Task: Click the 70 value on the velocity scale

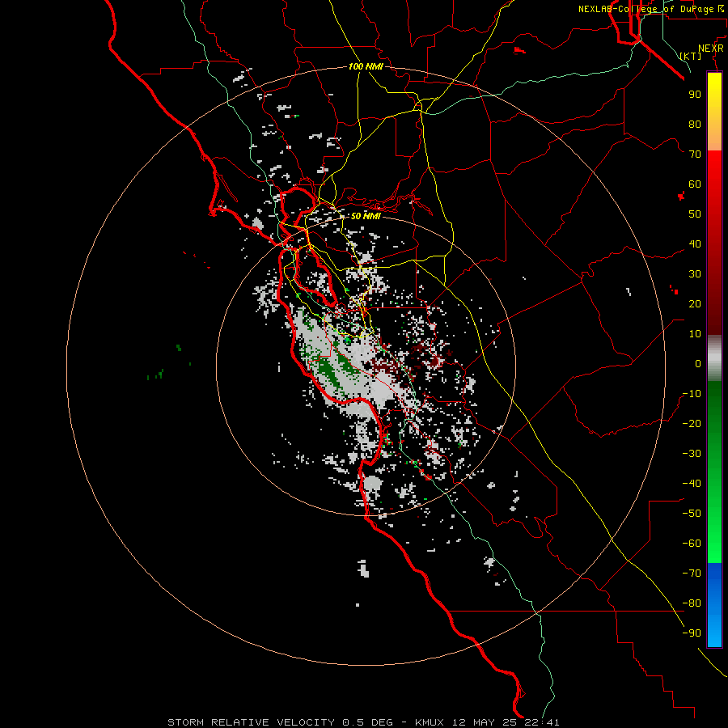Action: pyautogui.click(x=695, y=154)
